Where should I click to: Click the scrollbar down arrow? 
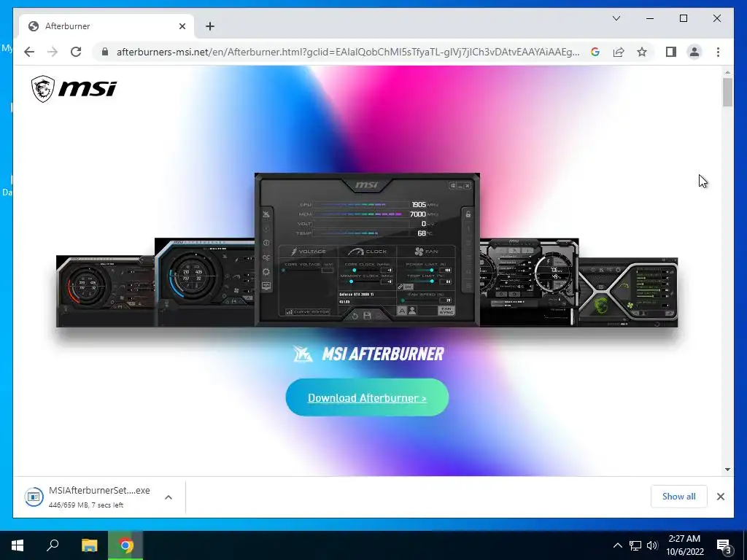click(727, 470)
